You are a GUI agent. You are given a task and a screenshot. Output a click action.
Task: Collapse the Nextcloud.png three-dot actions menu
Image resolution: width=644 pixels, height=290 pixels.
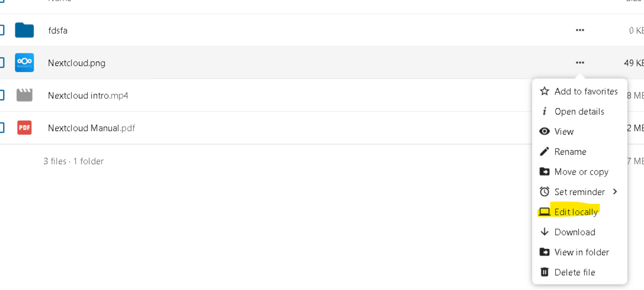580,62
